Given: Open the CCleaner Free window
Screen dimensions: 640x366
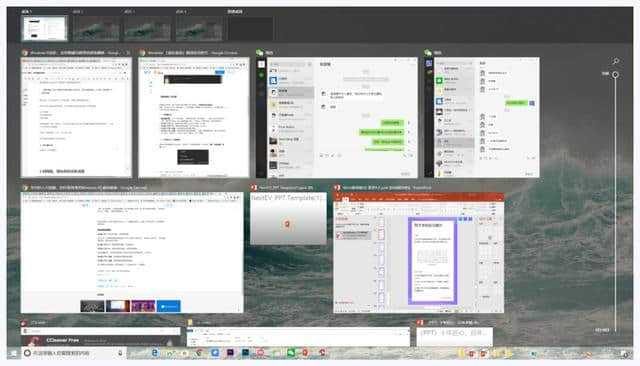Looking at the screenshot, I should [100, 337].
